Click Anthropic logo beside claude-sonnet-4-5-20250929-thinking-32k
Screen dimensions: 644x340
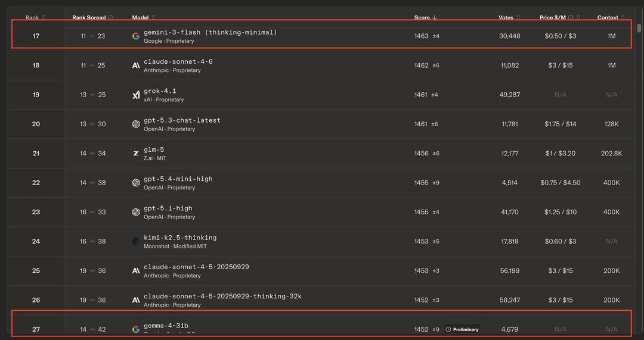pos(136,300)
